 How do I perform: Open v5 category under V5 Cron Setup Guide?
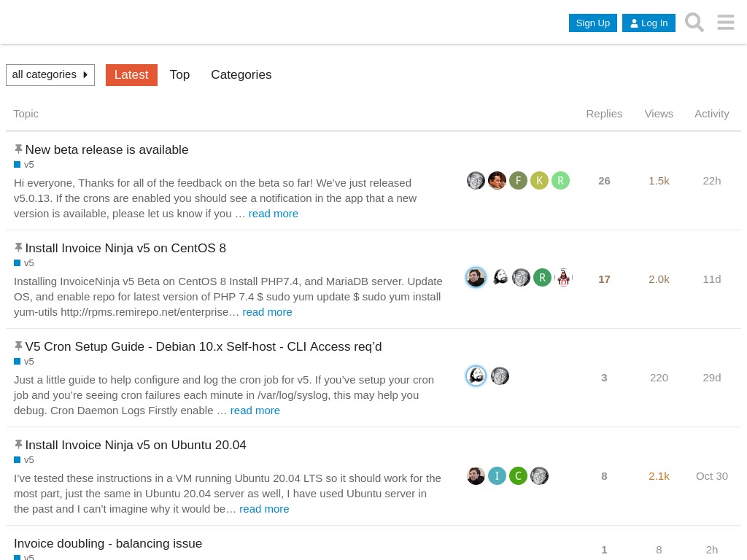(x=29, y=362)
